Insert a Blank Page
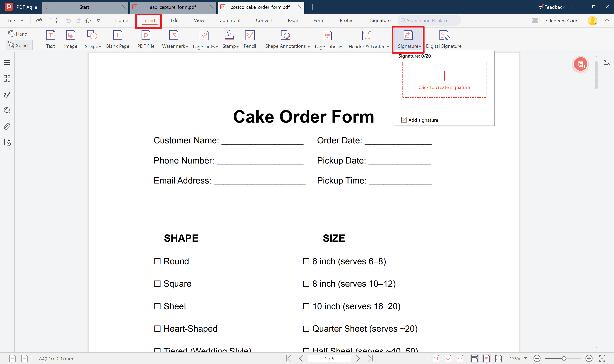This screenshot has width=614, height=364. coord(118,39)
